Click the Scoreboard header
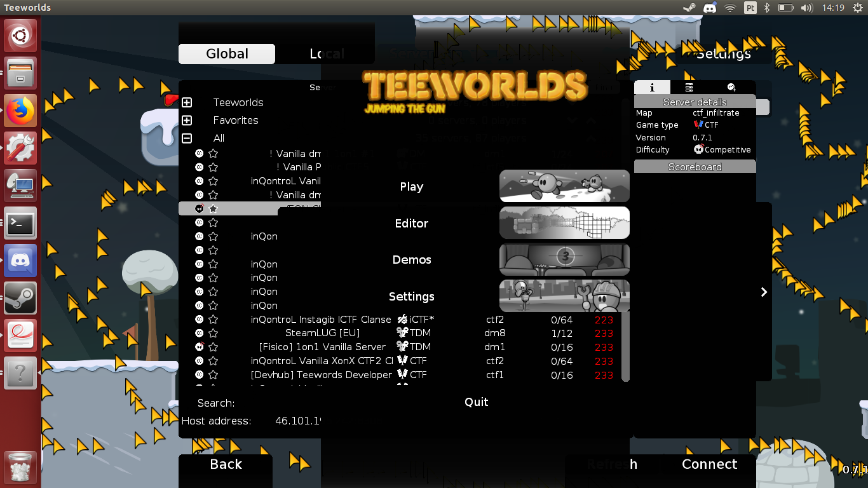This screenshot has width=868, height=488. (695, 166)
